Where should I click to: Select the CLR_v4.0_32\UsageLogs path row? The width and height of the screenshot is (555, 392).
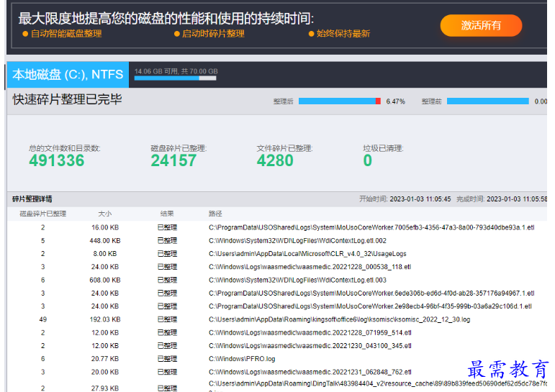click(277, 254)
